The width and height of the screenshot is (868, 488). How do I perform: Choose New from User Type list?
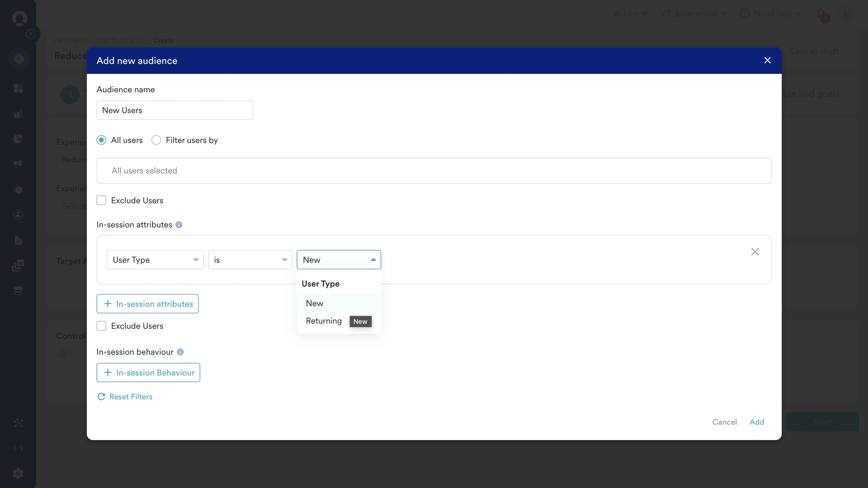(x=314, y=303)
